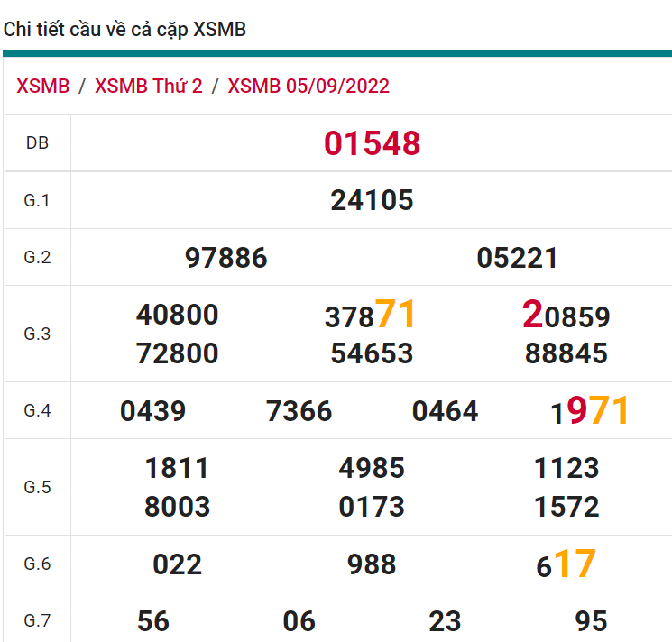Select the G.2 number 97886
This screenshot has width=672, height=642.
tap(226, 259)
